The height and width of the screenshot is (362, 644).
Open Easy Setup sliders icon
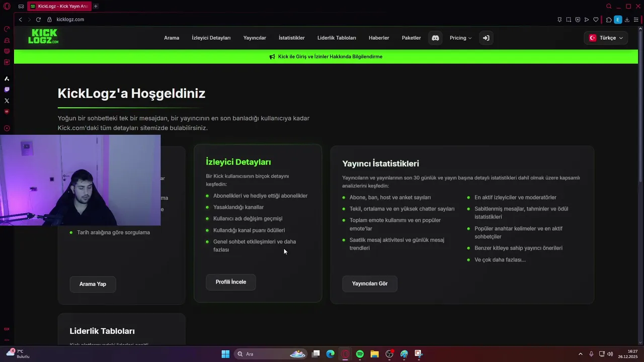click(x=636, y=20)
